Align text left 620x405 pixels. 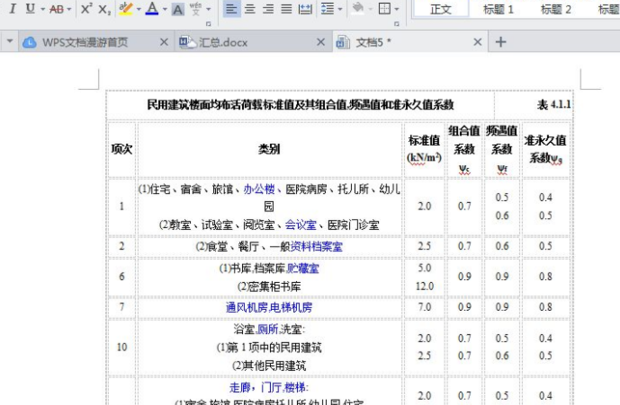[x=232, y=9]
